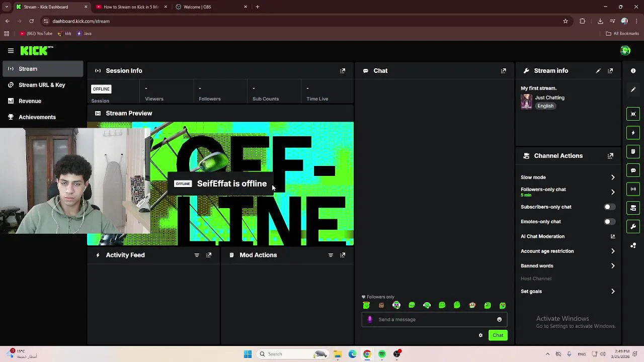Pop out the Activity Feed panel
644x362 pixels.
click(x=209, y=255)
